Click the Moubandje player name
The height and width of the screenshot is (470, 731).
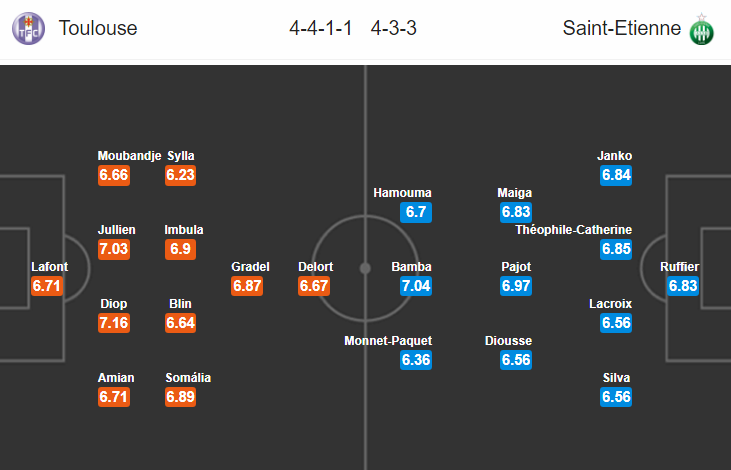(130, 156)
